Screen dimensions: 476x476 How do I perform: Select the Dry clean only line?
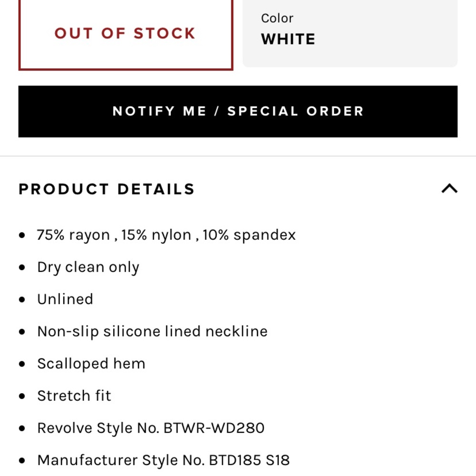tap(88, 268)
